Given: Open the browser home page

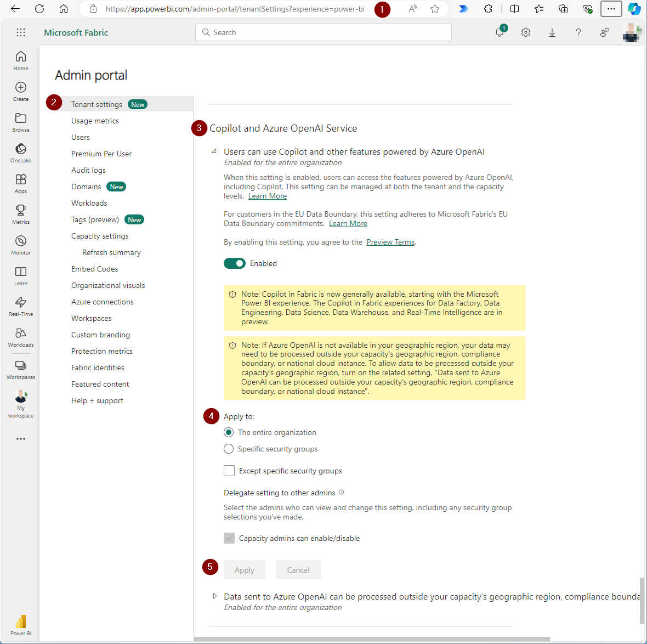Looking at the screenshot, I should (x=64, y=9).
